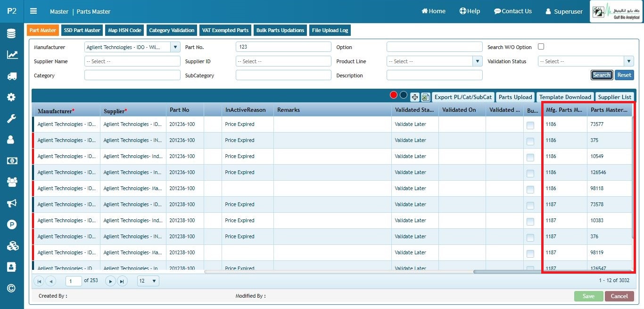Click the page number input box
This screenshot has height=309, width=644.
tap(74, 281)
